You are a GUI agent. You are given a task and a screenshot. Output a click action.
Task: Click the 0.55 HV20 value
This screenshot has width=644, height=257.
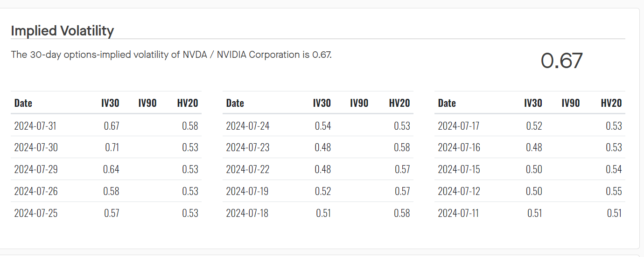point(614,191)
